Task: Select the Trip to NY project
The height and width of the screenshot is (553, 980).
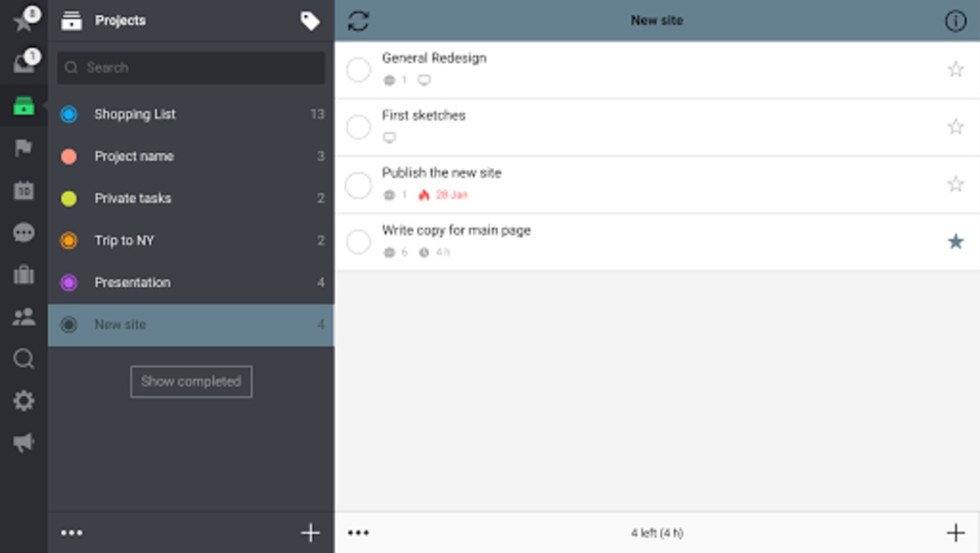Action: tap(191, 241)
